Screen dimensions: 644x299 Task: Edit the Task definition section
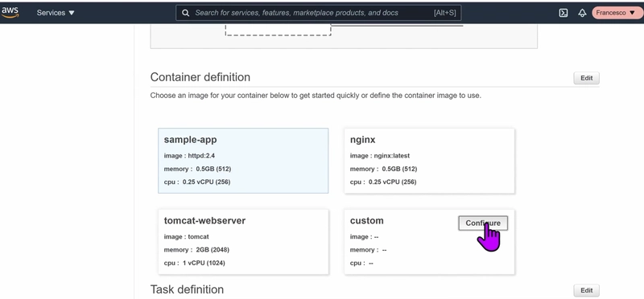coord(586,290)
